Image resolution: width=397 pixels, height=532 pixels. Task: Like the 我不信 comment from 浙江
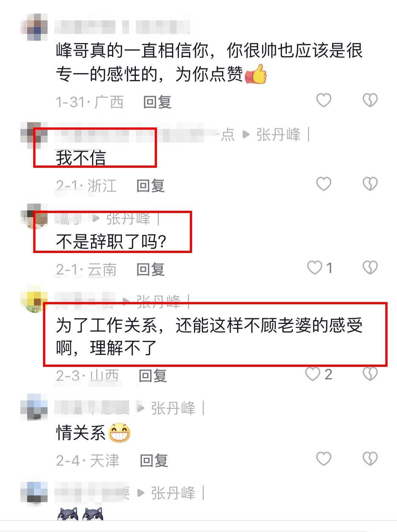click(323, 184)
